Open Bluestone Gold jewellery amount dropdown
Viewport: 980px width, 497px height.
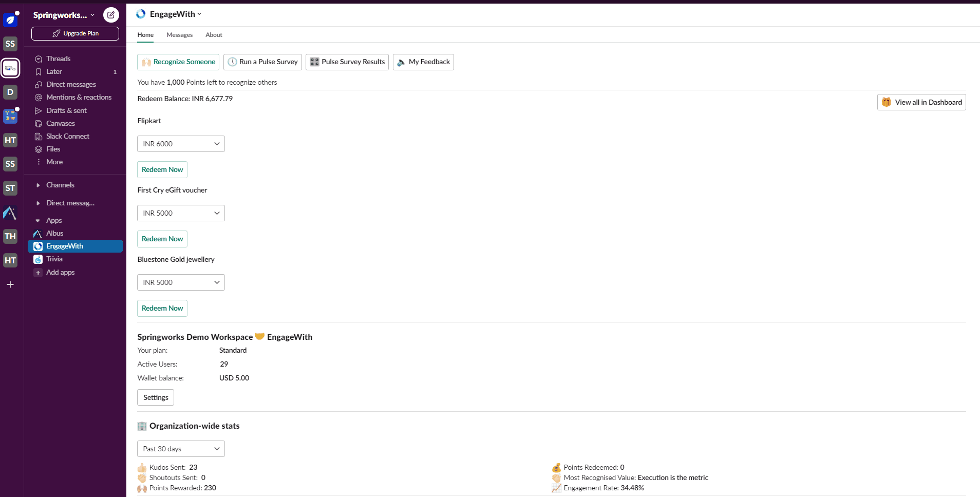[x=181, y=282]
